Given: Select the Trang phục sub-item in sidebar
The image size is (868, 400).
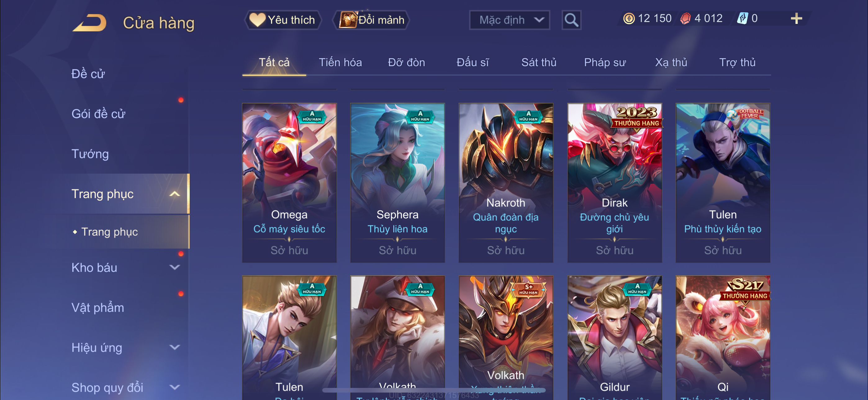Looking at the screenshot, I should pyautogui.click(x=110, y=232).
